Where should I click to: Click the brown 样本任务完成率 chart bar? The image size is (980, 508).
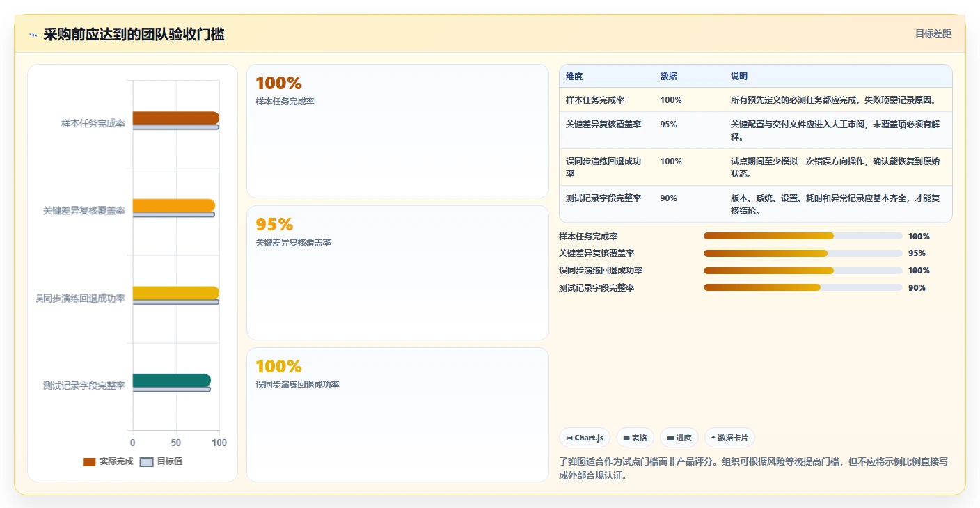pyautogui.click(x=176, y=118)
